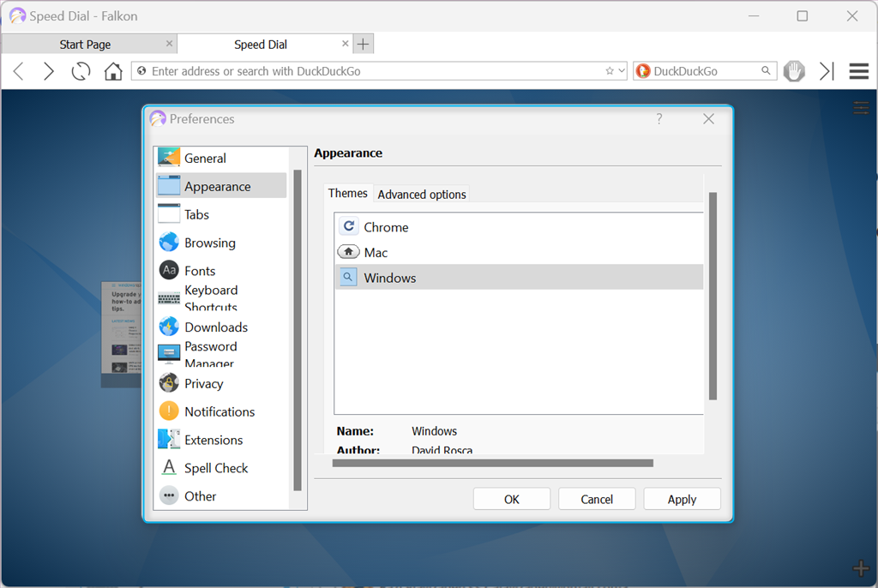Open the Notifications preferences section
The image size is (878, 588).
[221, 411]
